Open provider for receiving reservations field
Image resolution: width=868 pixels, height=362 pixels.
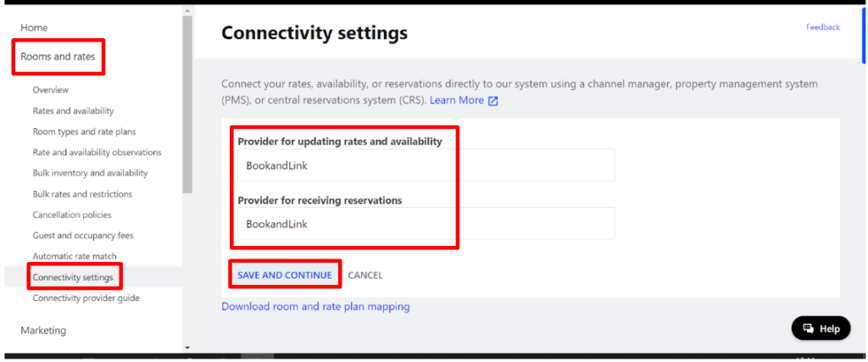click(426, 224)
